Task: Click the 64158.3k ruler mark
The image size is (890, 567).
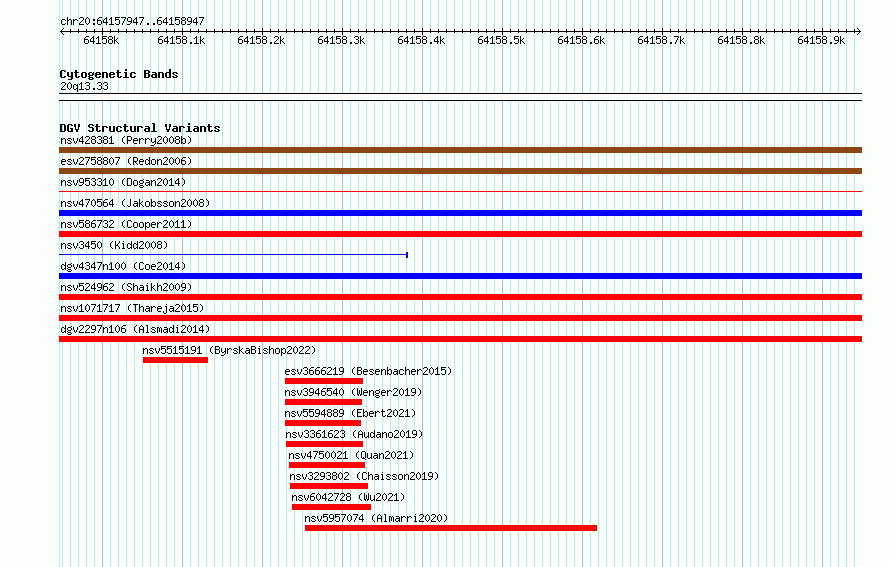Action: point(341,40)
